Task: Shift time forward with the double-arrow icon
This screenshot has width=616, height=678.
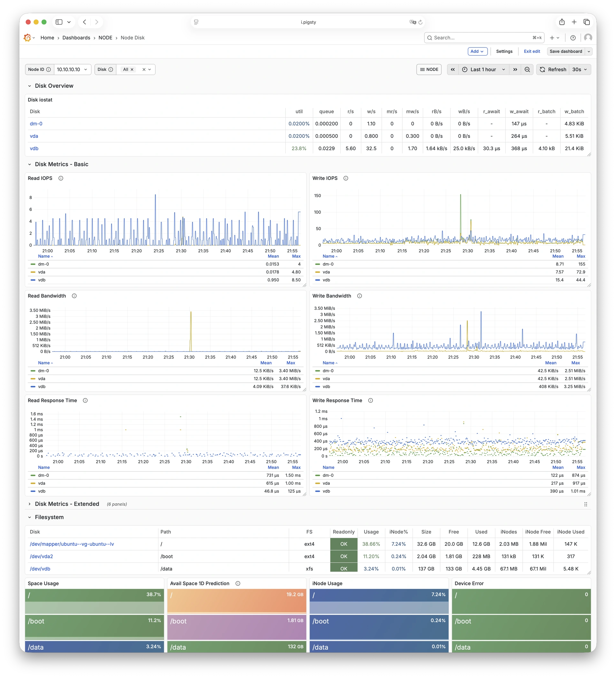Action: [515, 69]
